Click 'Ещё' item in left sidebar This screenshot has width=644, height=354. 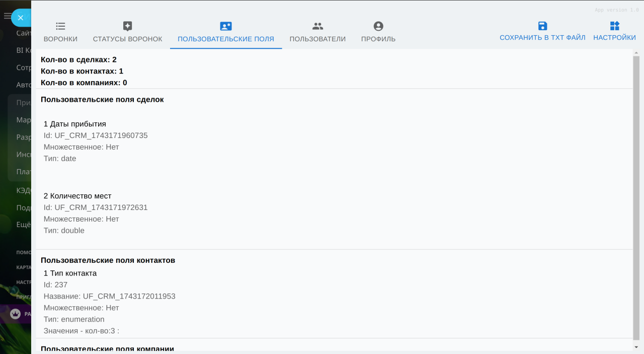tap(24, 225)
